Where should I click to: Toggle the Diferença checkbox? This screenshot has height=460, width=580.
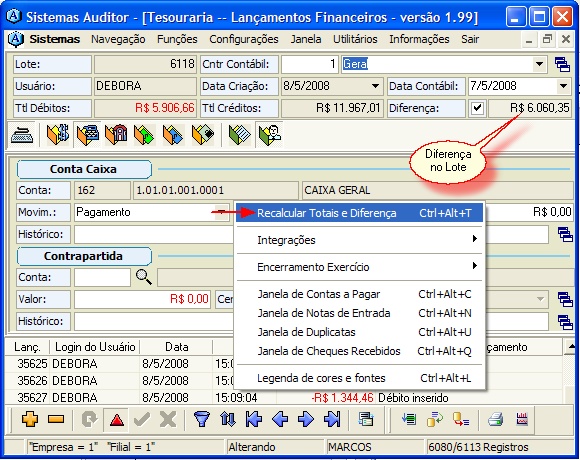tap(477, 108)
